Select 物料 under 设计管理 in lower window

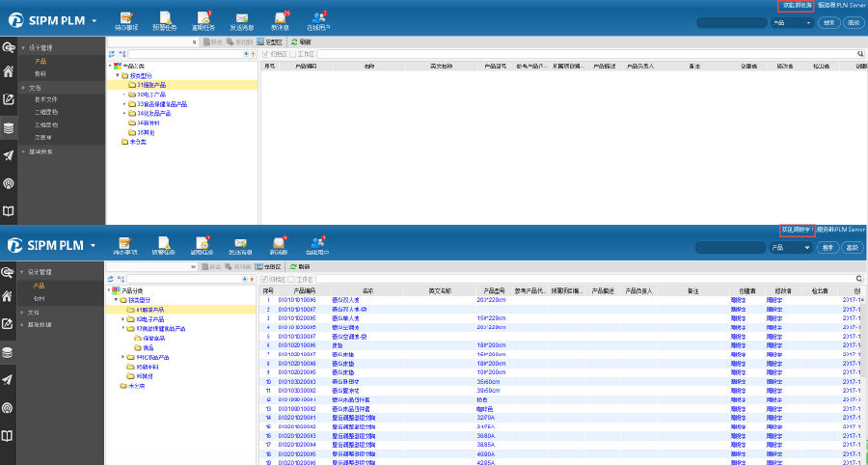point(40,299)
